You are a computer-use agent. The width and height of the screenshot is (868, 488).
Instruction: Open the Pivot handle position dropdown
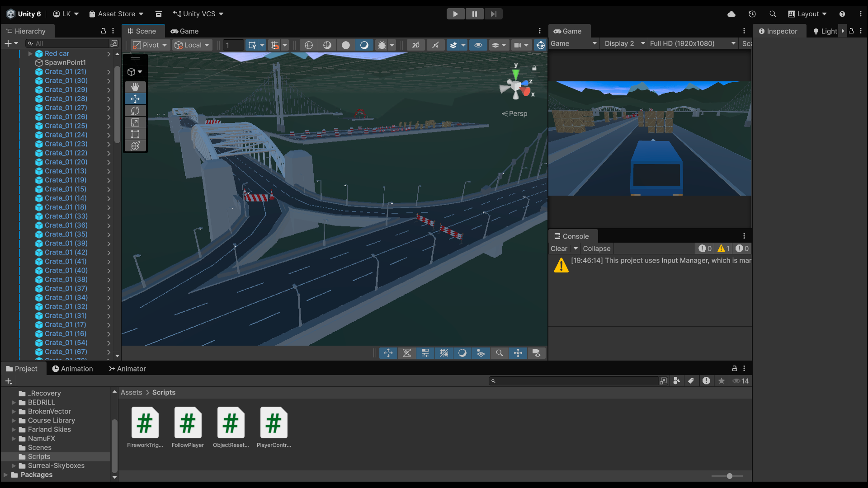pyautogui.click(x=151, y=45)
